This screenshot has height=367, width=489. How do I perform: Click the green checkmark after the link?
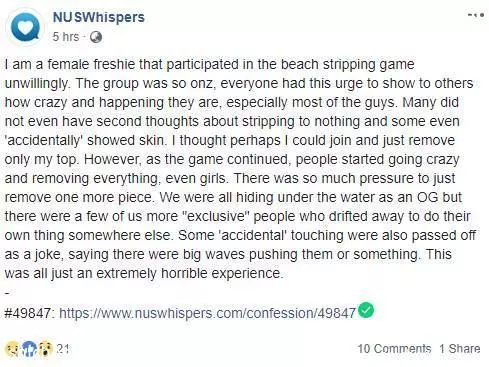366,310
